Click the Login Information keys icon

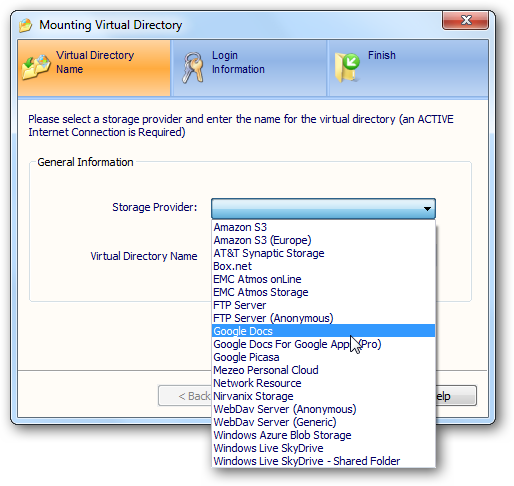point(193,68)
